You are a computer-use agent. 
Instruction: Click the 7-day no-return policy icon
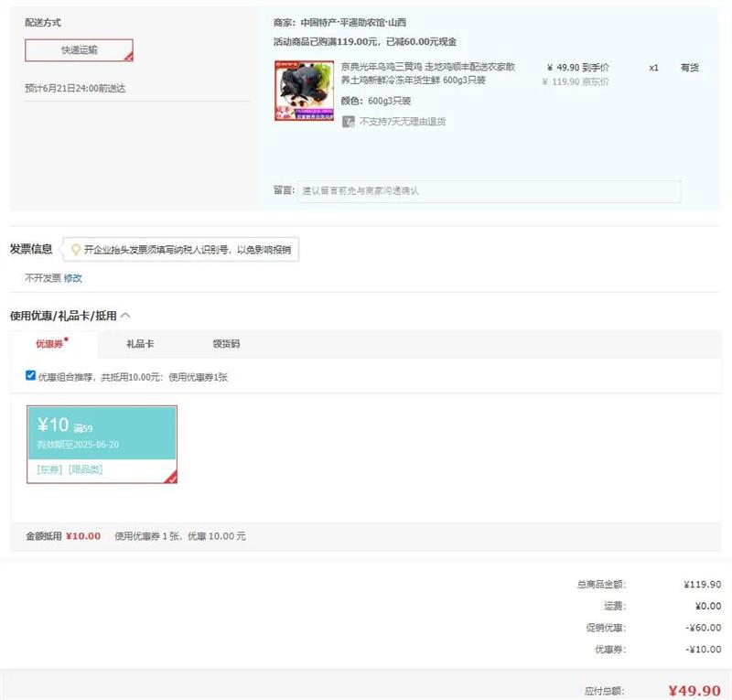click(348, 122)
